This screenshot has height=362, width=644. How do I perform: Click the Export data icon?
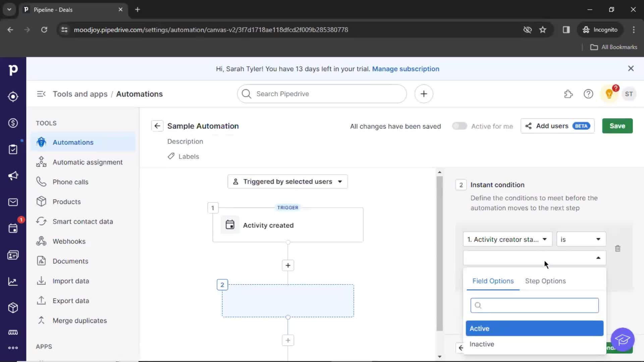click(x=41, y=301)
